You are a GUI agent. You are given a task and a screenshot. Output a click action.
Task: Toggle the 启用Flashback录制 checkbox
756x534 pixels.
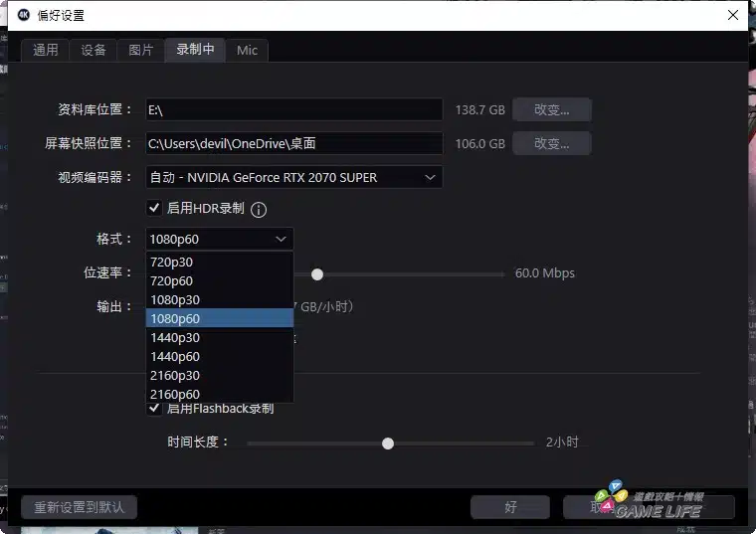click(x=154, y=408)
